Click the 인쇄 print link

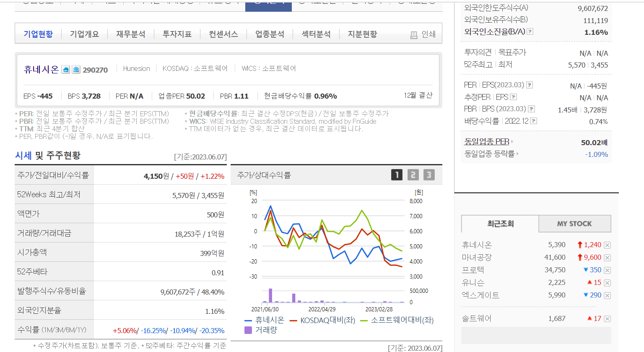(428, 34)
